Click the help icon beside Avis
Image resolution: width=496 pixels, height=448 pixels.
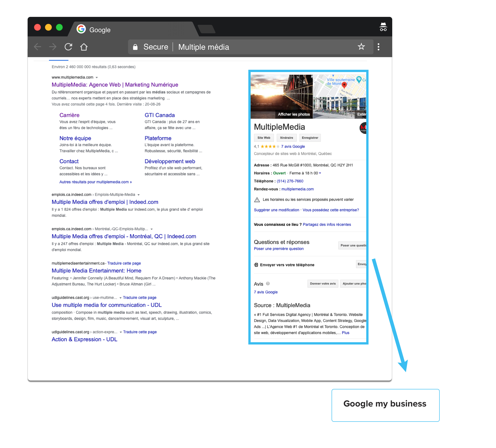(268, 283)
